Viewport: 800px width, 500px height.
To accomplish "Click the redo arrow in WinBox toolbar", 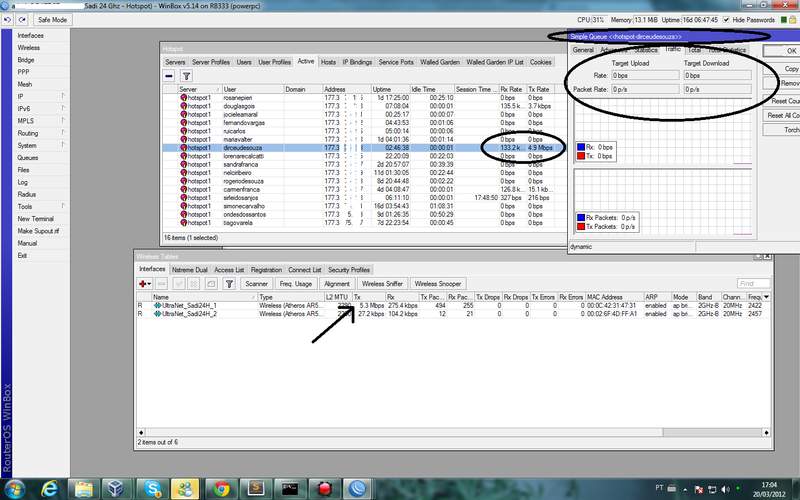I will coord(22,20).
